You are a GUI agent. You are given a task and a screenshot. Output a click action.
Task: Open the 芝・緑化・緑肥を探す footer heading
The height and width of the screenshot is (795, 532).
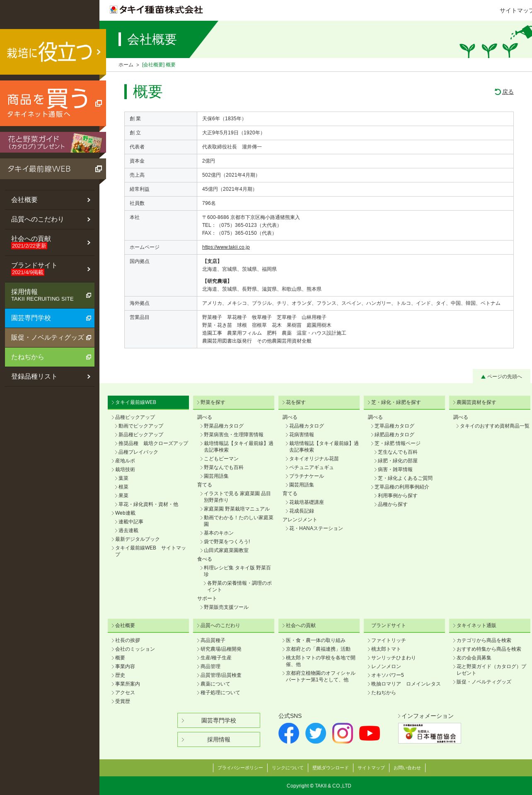pos(404,402)
